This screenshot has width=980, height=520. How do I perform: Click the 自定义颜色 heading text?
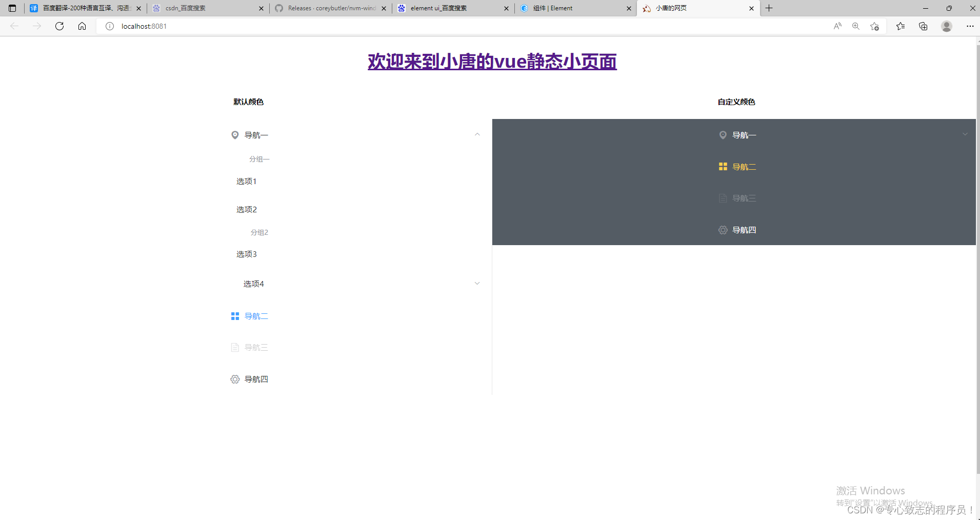click(736, 102)
